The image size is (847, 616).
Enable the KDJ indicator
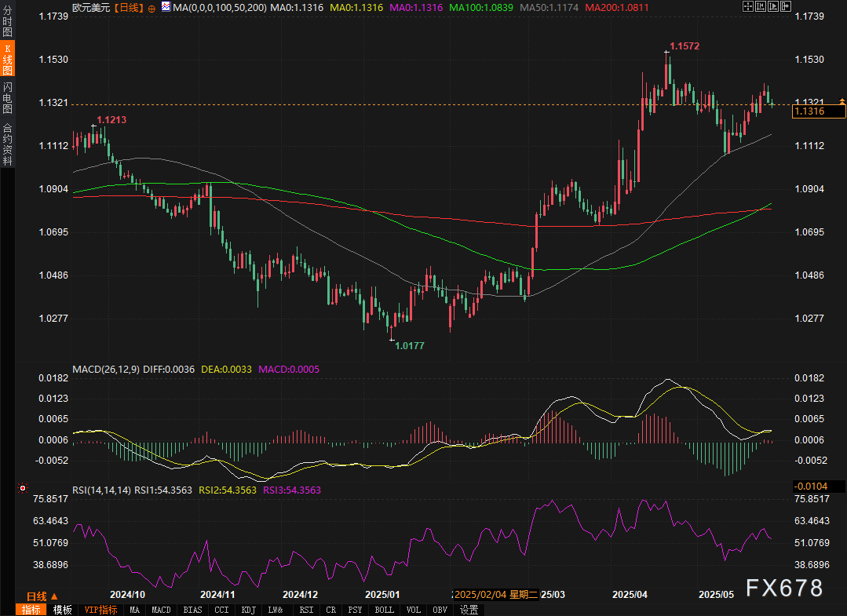[x=248, y=610]
